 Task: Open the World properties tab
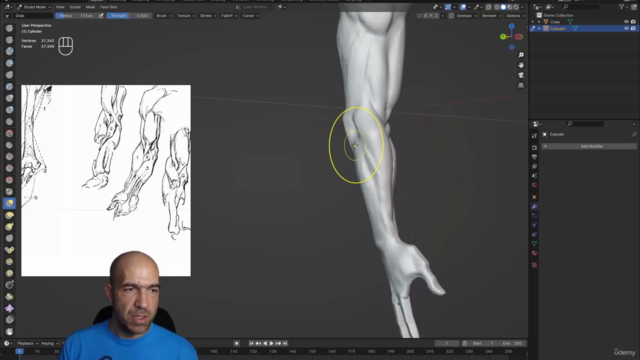(x=534, y=185)
